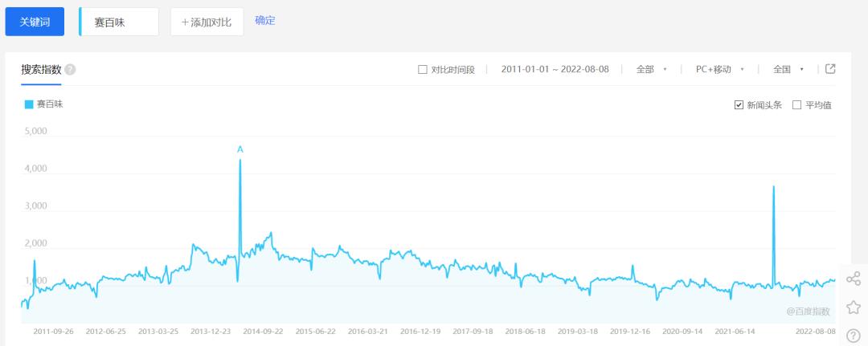The width and height of the screenshot is (868, 346).
Task: Click the star favorite icon on the right
Action: (853, 307)
